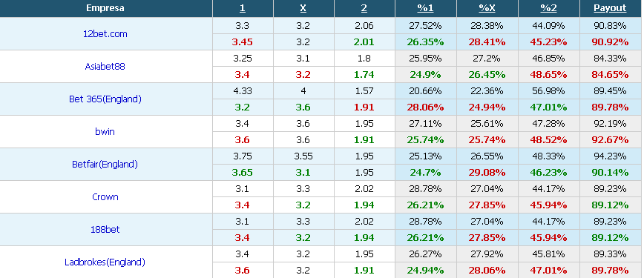This screenshot has height=278, width=644.
Task: Select Betfair current draw odds 3.1
Action: (303, 173)
